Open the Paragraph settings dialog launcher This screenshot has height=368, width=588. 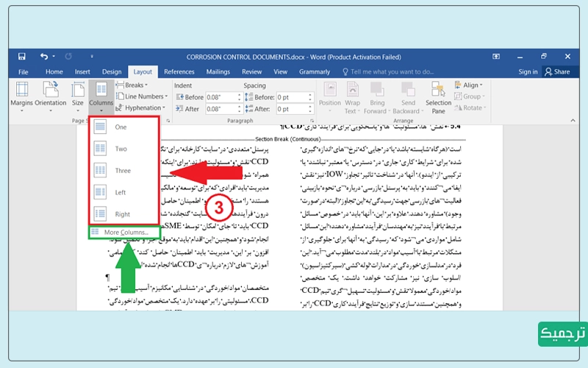tap(312, 121)
